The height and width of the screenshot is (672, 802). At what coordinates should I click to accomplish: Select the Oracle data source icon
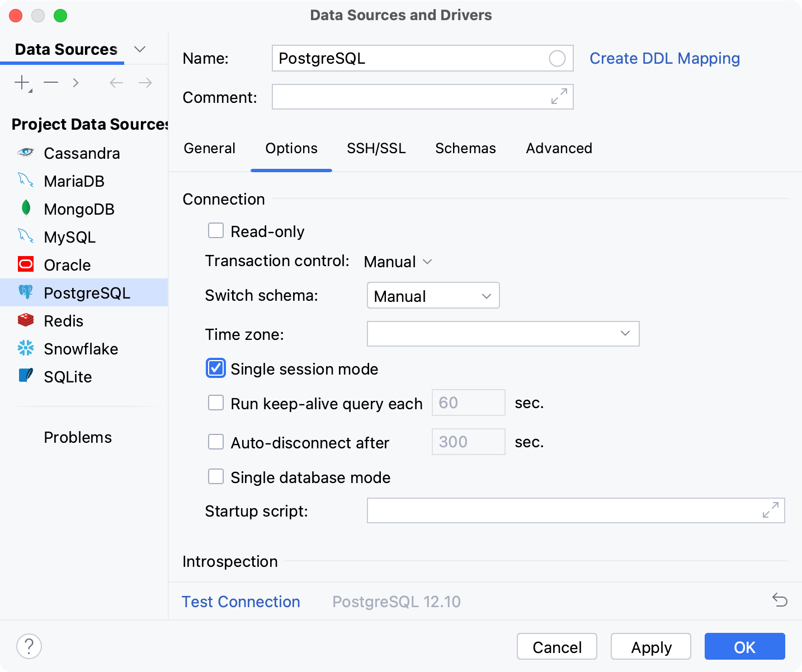[x=26, y=264]
